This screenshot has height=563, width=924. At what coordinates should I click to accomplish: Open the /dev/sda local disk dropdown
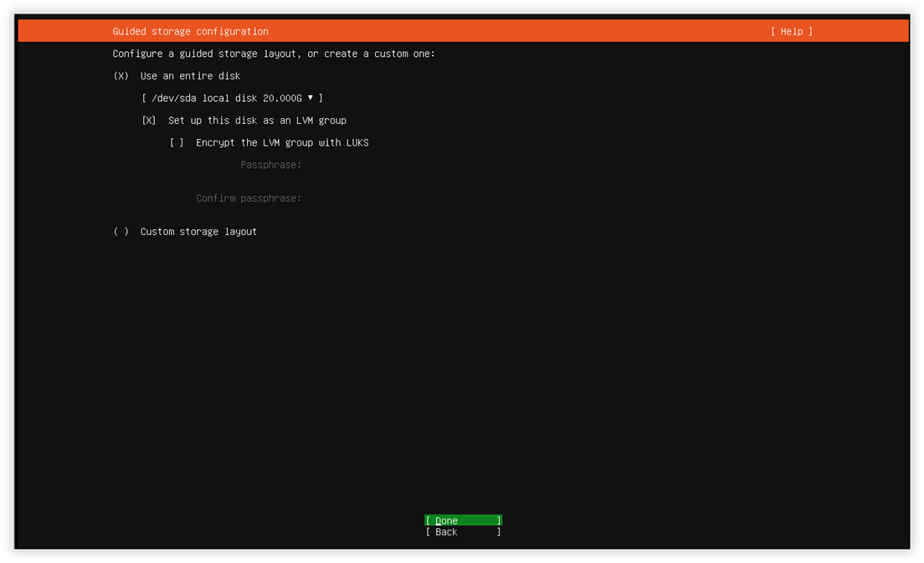(x=232, y=99)
